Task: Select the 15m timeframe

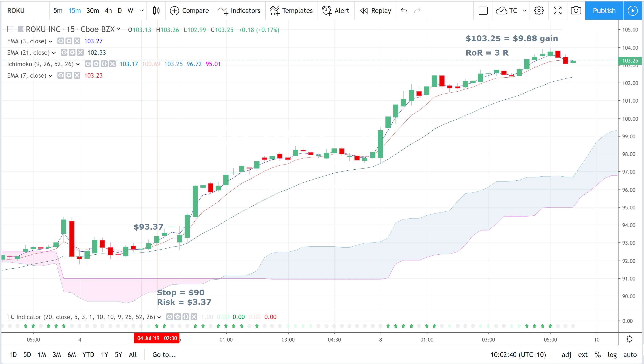Action: click(74, 11)
